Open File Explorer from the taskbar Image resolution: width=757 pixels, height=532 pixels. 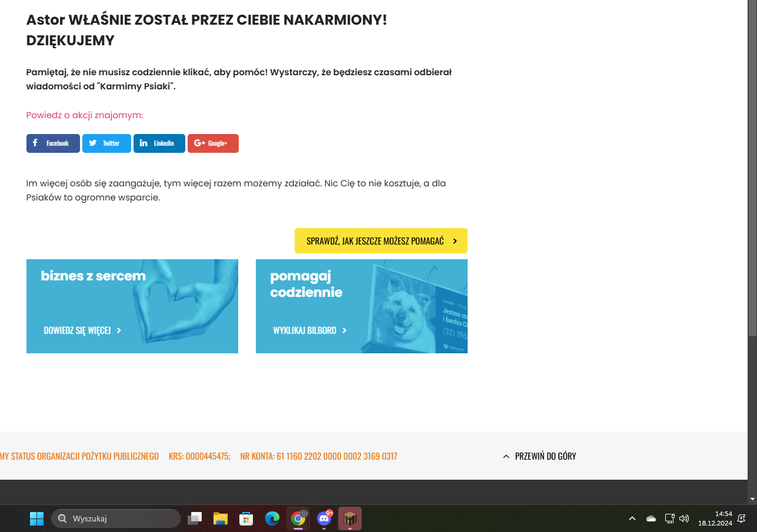221,518
